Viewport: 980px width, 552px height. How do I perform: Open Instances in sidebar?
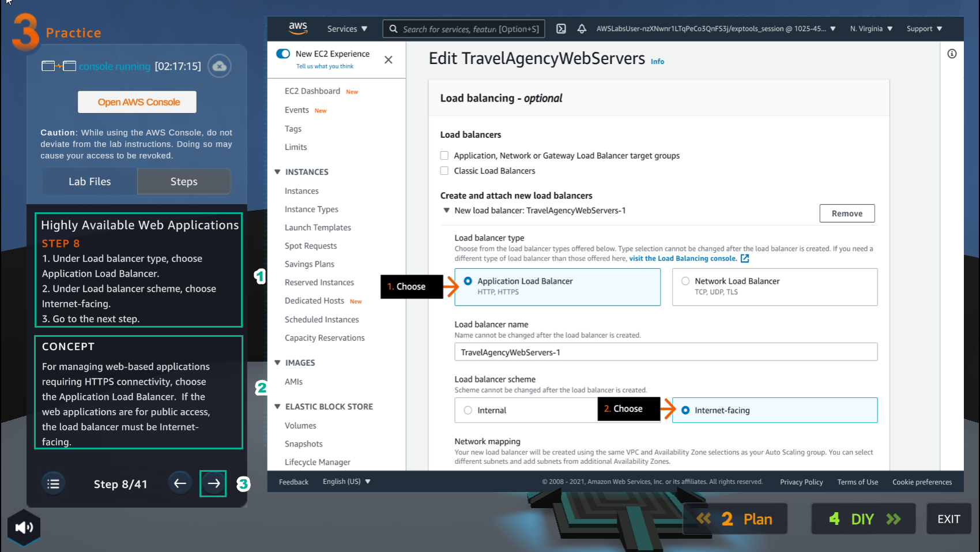click(301, 191)
